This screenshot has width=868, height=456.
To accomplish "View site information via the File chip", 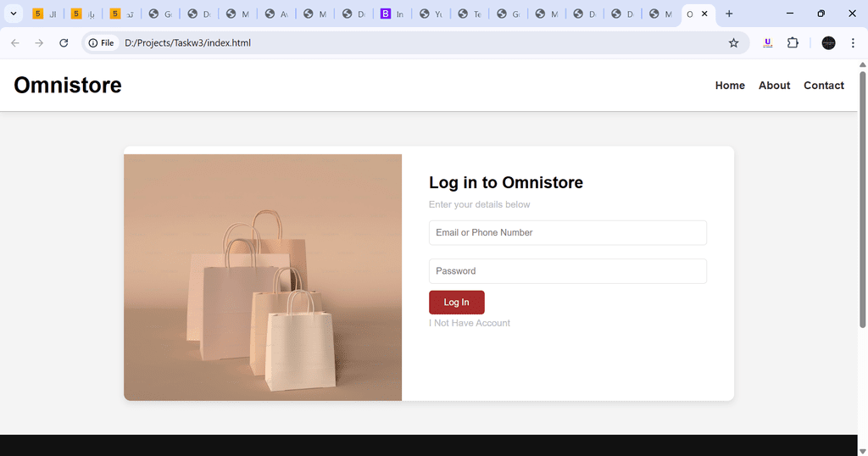I will coord(102,42).
